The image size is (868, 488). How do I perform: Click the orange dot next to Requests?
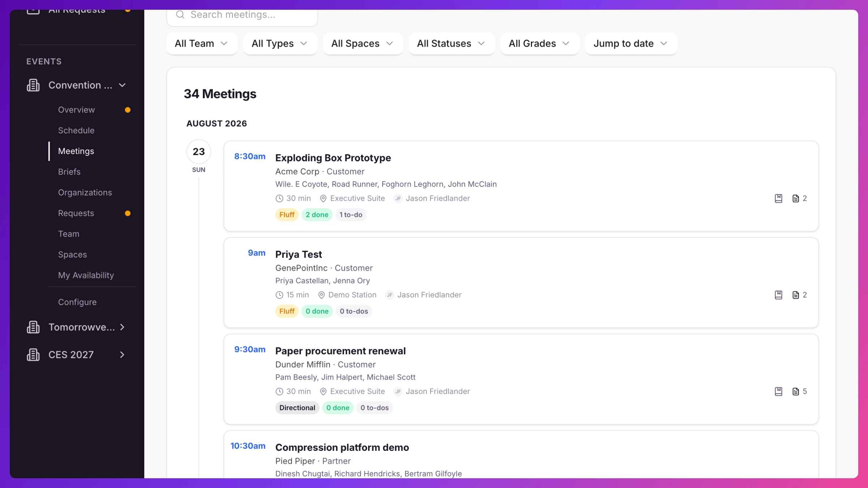(128, 213)
